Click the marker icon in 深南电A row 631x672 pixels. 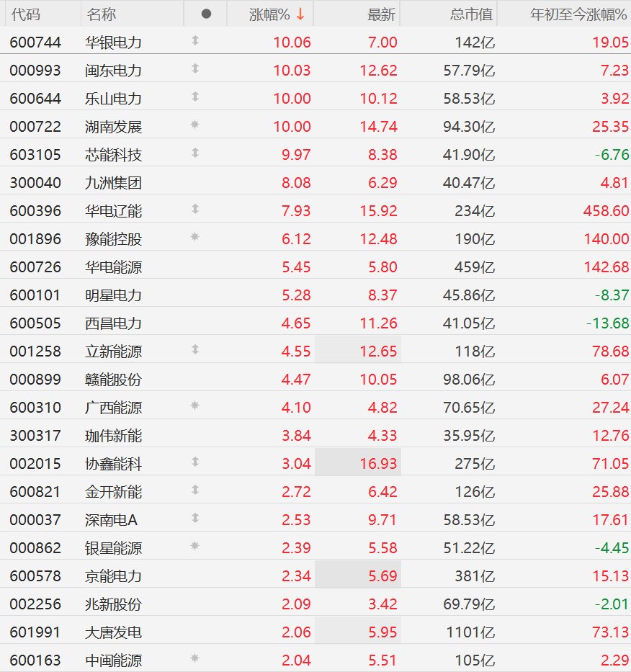[x=195, y=518]
